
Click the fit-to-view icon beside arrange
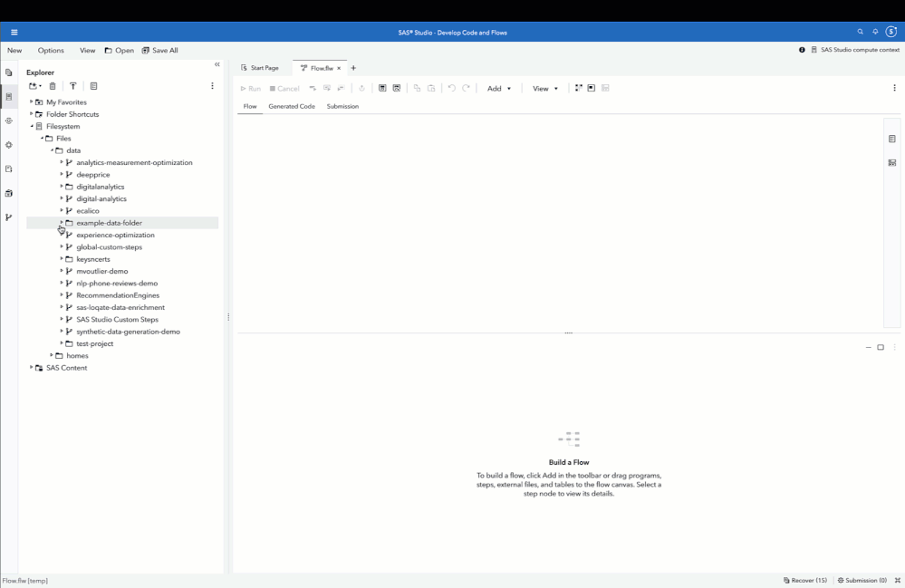tap(591, 88)
